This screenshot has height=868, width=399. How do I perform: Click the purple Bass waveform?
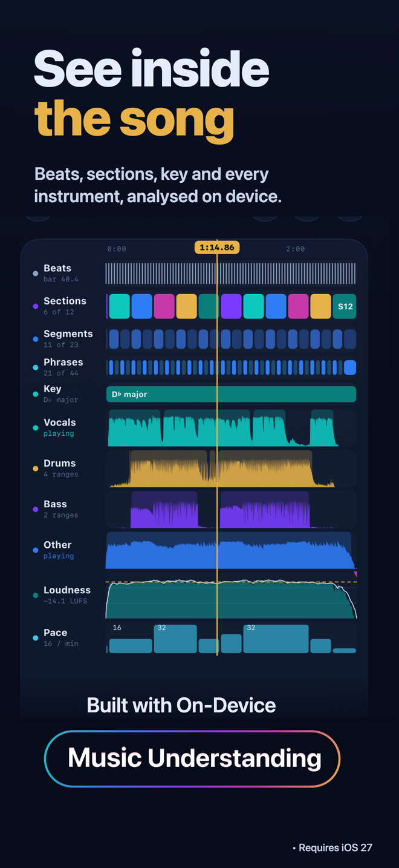tap(231, 509)
